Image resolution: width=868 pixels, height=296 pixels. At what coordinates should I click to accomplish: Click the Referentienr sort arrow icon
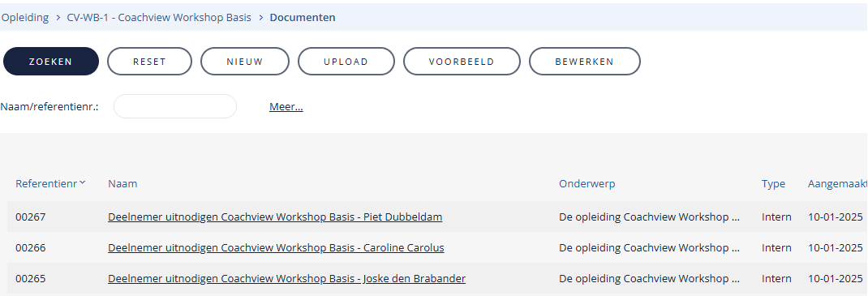83,182
